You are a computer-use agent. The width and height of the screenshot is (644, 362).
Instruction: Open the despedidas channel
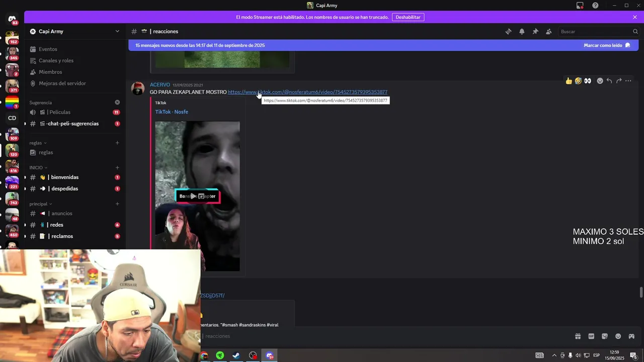click(74, 189)
